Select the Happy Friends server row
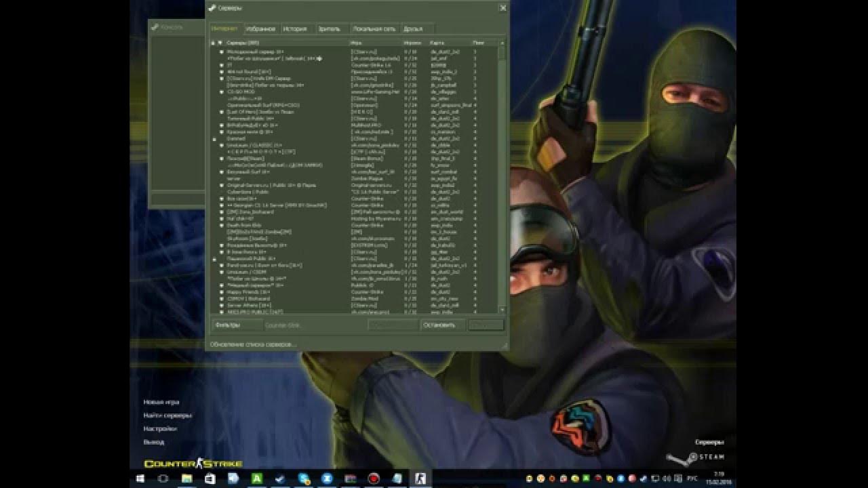Viewport: 868px width, 488px height. (354, 292)
